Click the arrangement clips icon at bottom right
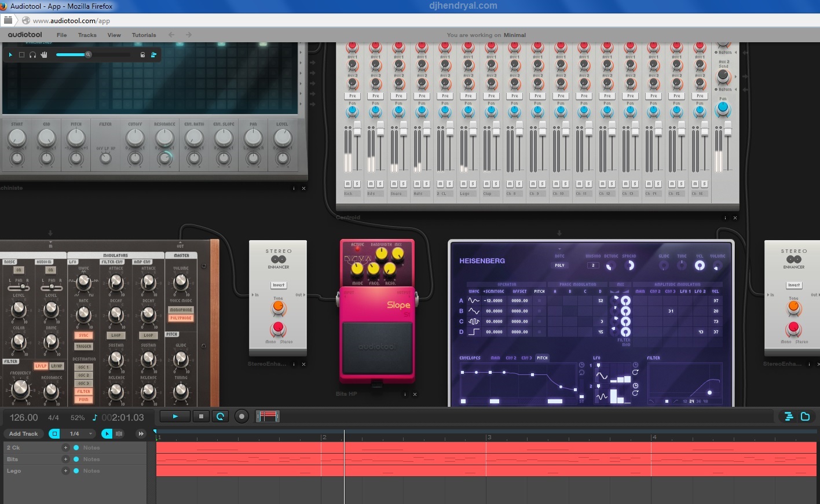 pos(789,416)
